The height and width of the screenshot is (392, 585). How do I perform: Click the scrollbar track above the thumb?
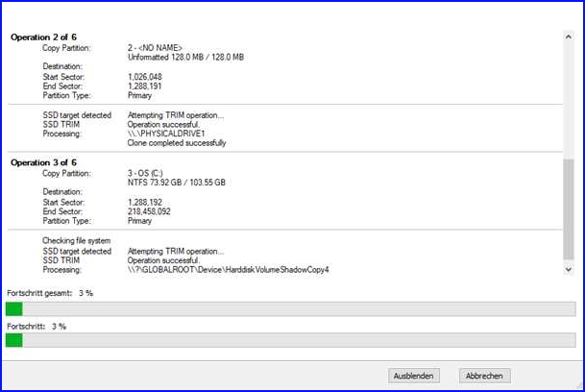pyautogui.click(x=569, y=96)
